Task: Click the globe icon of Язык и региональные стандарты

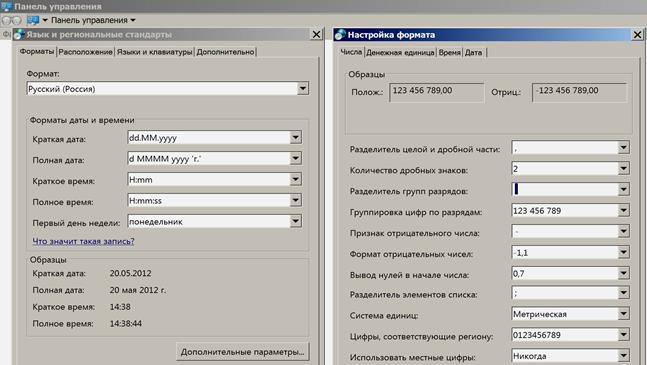Action: click(19, 35)
